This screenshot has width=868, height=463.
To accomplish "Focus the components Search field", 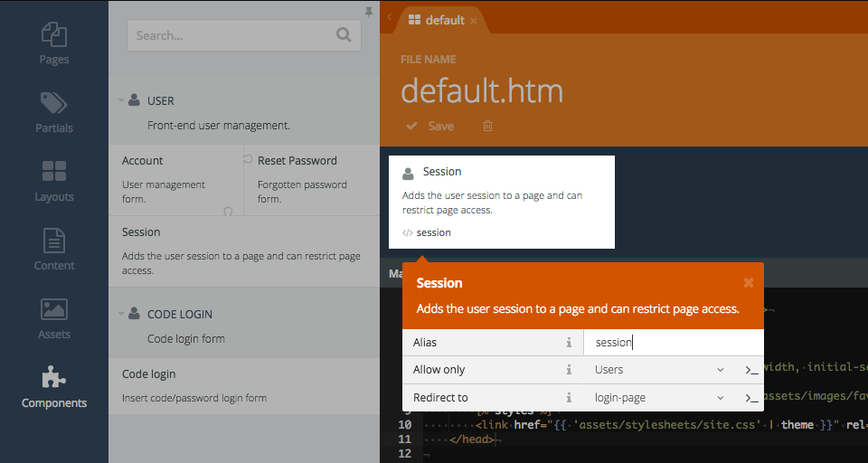I will tap(244, 35).
